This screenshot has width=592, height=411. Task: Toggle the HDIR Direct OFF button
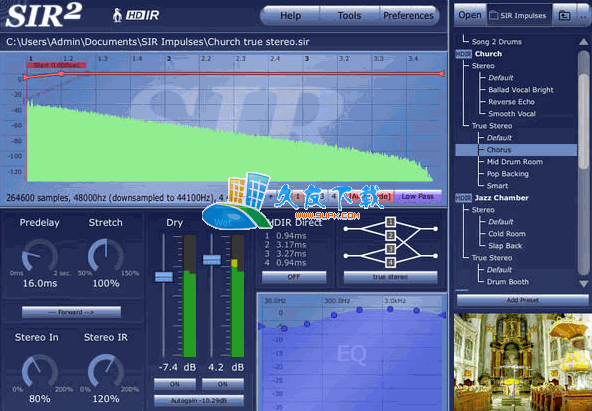[x=294, y=277]
